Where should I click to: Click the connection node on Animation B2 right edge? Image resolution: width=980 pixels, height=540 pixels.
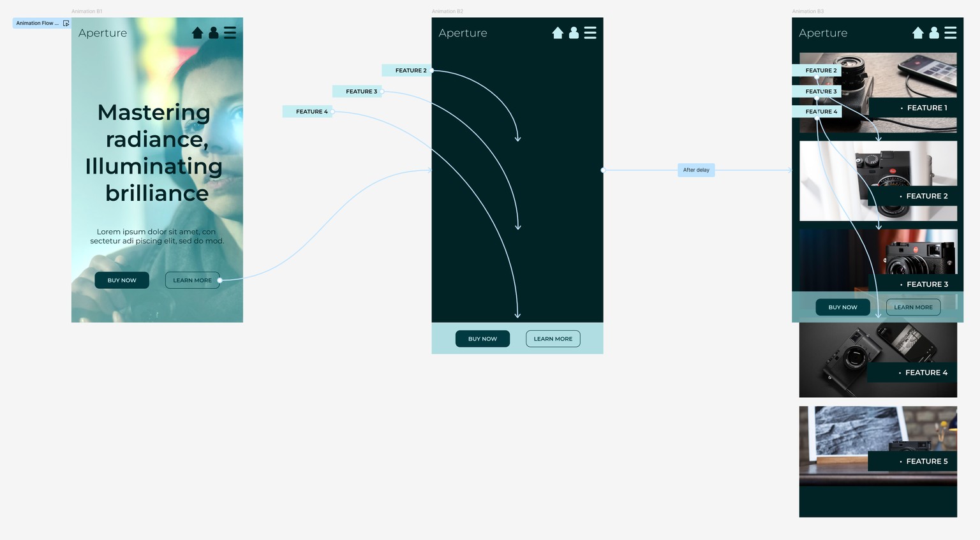(603, 170)
